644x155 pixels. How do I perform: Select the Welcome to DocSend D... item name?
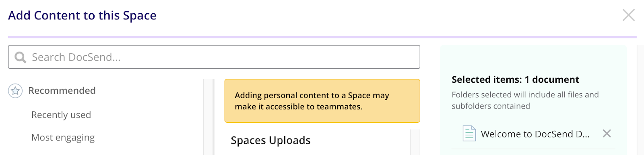[535, 134]
